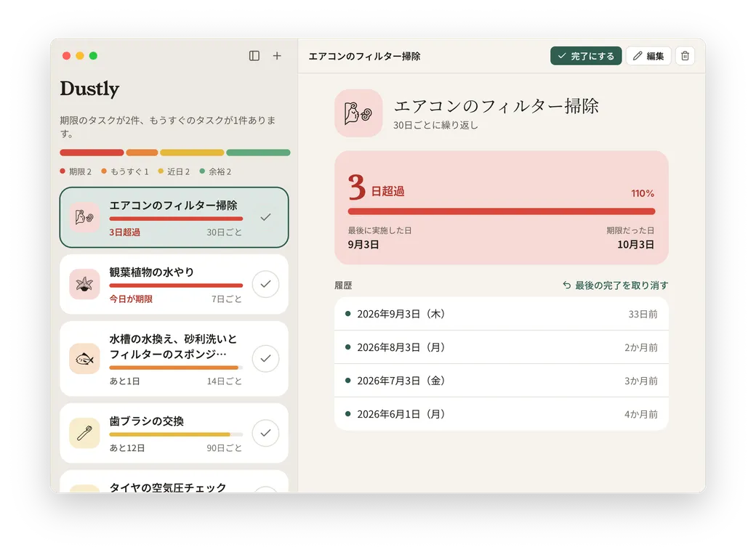Viewport: 756px width, 555px height.
Task: Click the 7日ごと interval label
Action: (227, 299)
